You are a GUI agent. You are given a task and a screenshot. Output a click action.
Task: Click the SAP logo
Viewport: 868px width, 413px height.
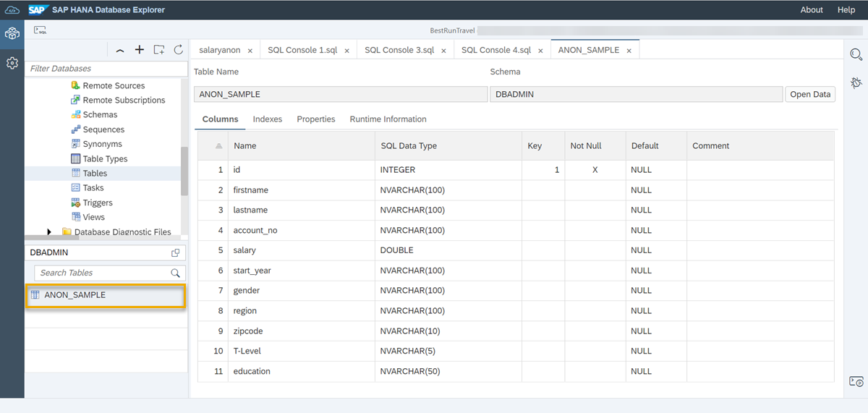pyautogui.click(x=38, y=9)
